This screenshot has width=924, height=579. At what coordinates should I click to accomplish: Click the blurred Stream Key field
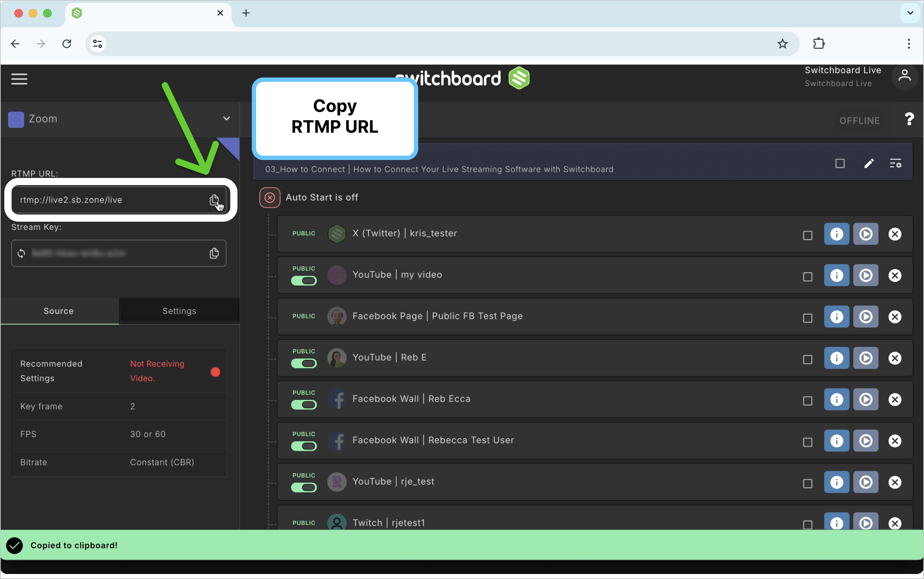[x=119, y=253]
